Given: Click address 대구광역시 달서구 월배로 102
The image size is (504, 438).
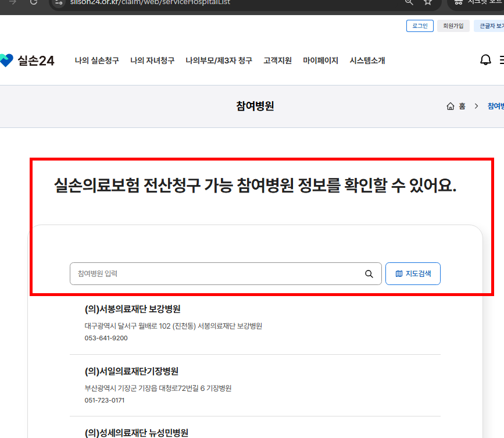Looking at the screenshot, I should [173, 326].
